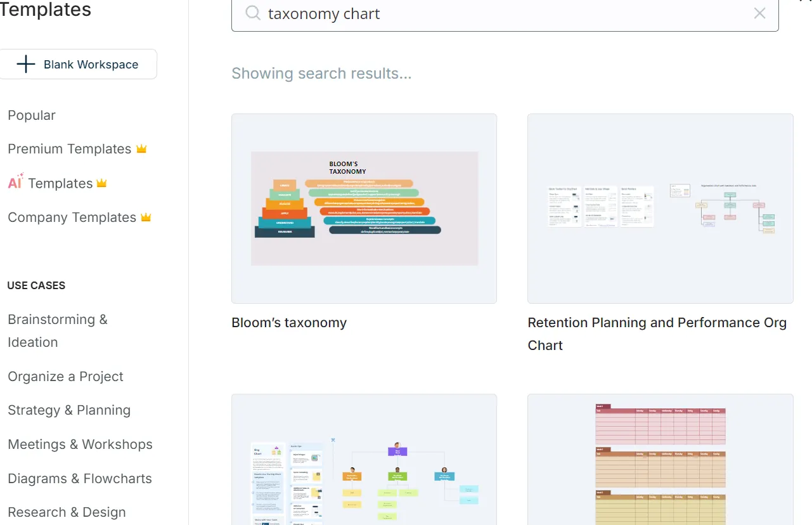Open Organize a Project use case
812x525 pixels.
(x=65, y=377)
